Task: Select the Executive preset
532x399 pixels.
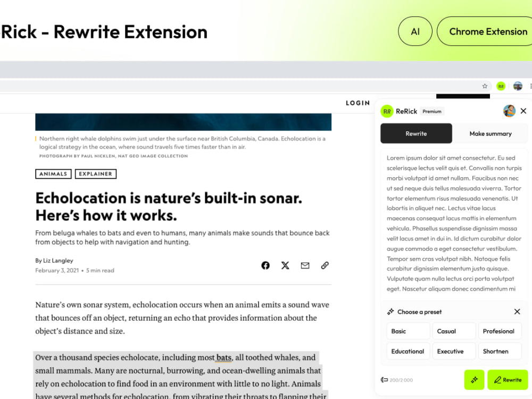Action: 454,351
